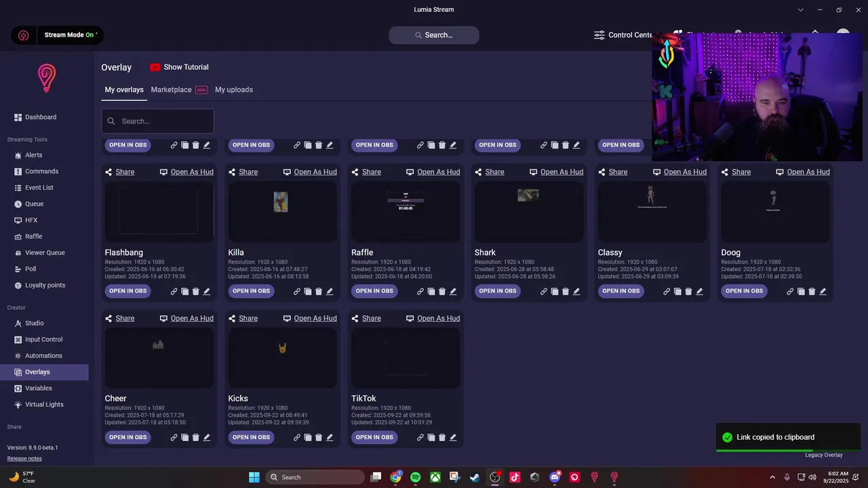Edit the Raffle overlay with pencil icon
Image resolution: width=868 pixels, height=488 pixels.
(x=453, y=291)
